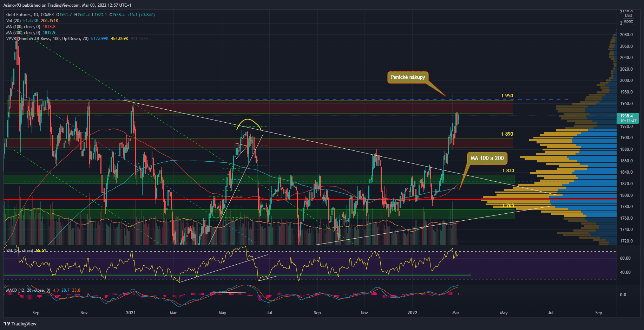The width and height of the screenshot is (644, 330).
Task: Select the '1 950' resistance level text
Action: (x=507, y=96)
